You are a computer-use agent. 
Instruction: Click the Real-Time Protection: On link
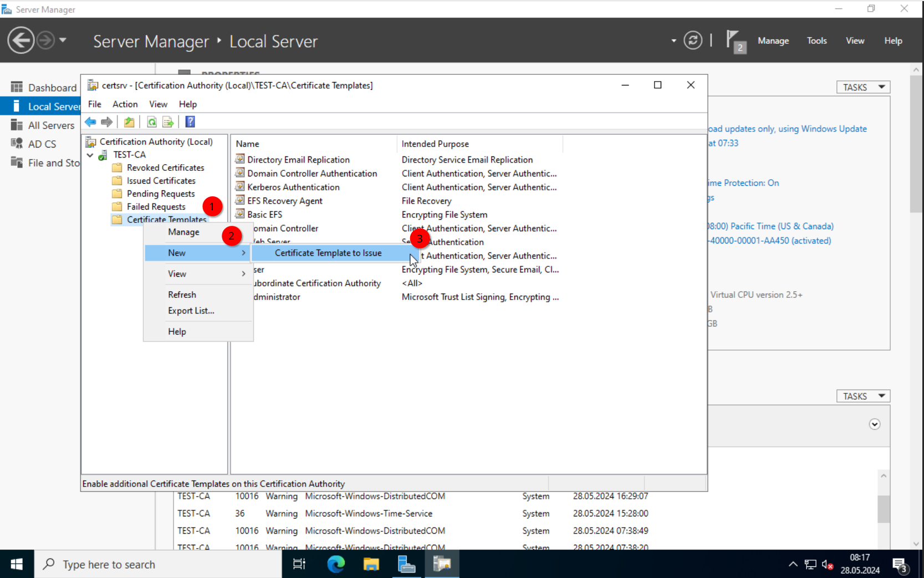743,183
